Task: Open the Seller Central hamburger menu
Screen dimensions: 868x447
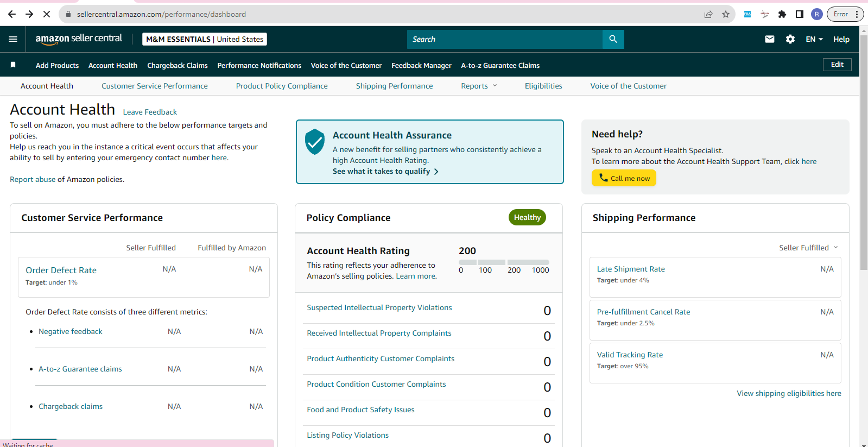Action: (13, 39)
